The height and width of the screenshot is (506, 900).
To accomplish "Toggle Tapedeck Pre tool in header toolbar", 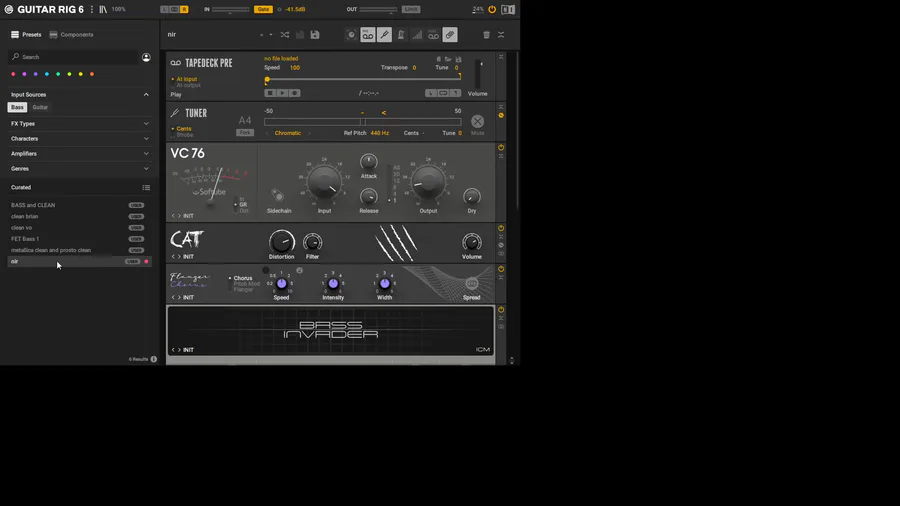I will pos(368,35).
